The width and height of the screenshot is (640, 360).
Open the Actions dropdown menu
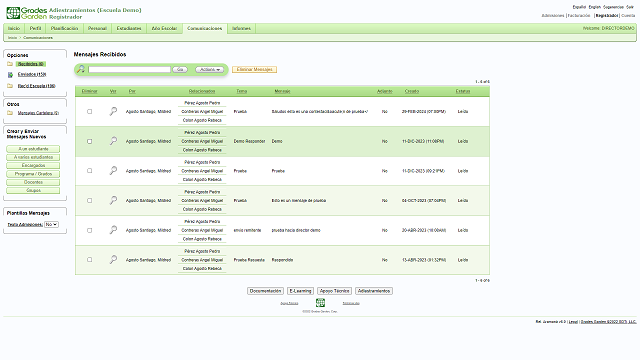click(x=209, y=69)
